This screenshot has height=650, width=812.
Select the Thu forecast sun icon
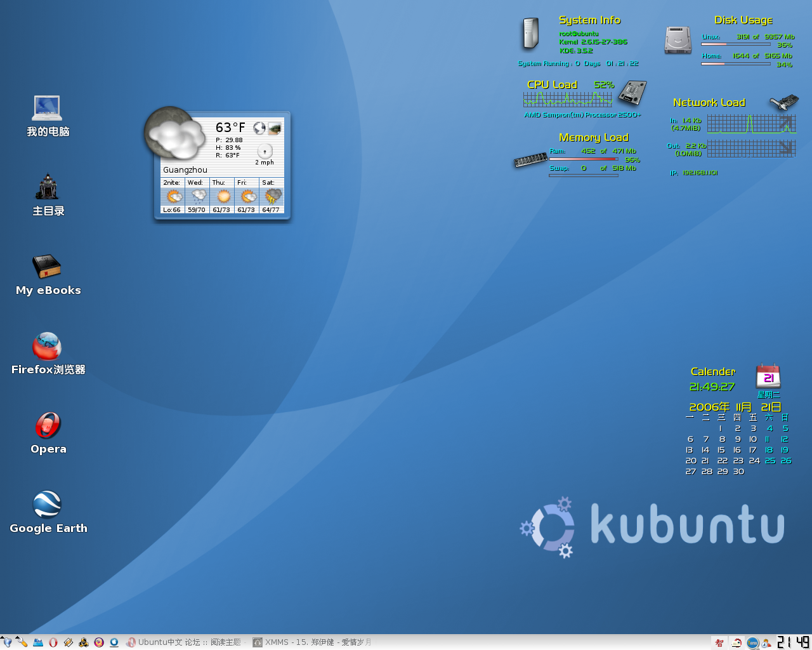(223, 196)
